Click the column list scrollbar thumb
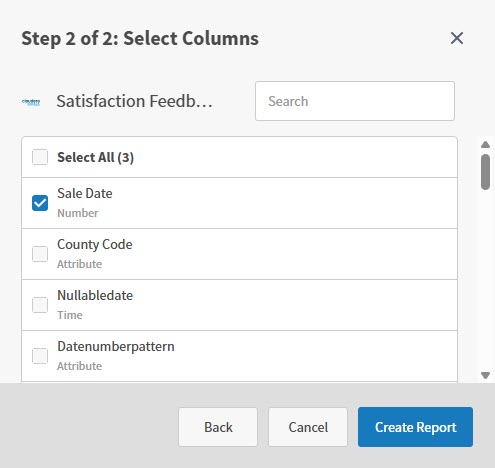The height and width of the screenshot is (468, 495). tap(485, 172)
